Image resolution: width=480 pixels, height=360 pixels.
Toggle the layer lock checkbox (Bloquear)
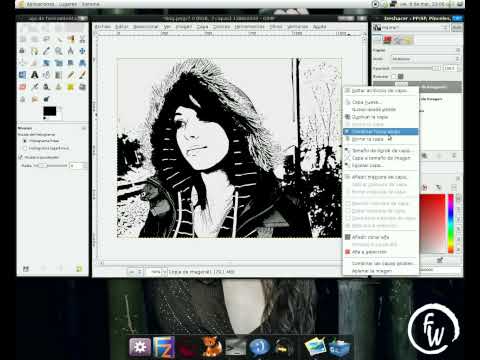point(394,76)
